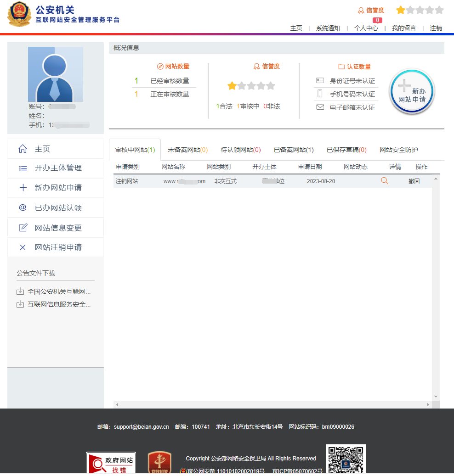Click the date 2023-08-20 cell
454x476 pixels.
point(321,181)
